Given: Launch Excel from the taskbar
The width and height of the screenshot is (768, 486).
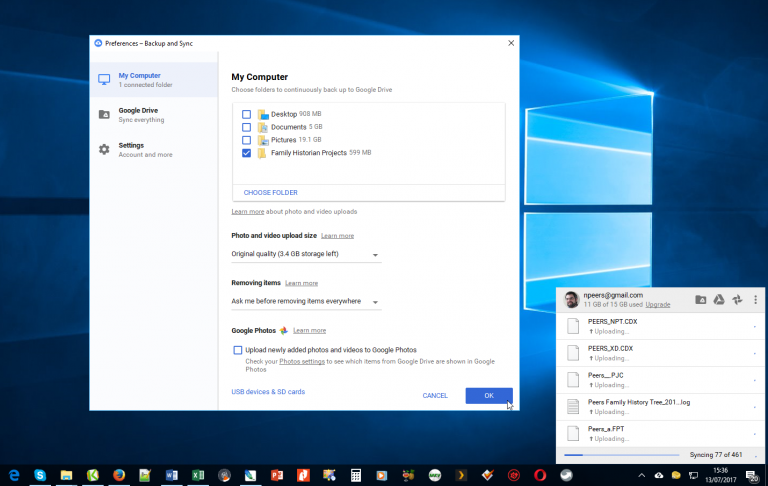Looking at the screenshot, I should 198,475.
